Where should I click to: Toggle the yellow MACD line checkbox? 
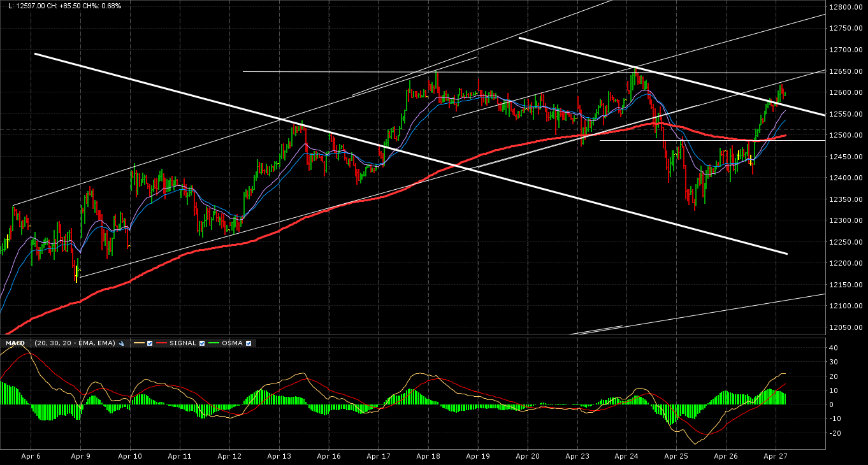coord(149,343)
